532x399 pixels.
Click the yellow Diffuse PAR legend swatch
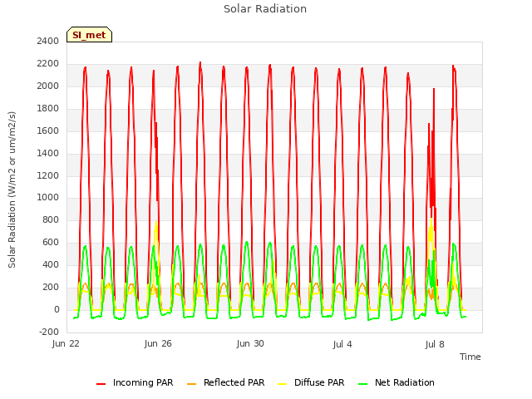point(283,384)
